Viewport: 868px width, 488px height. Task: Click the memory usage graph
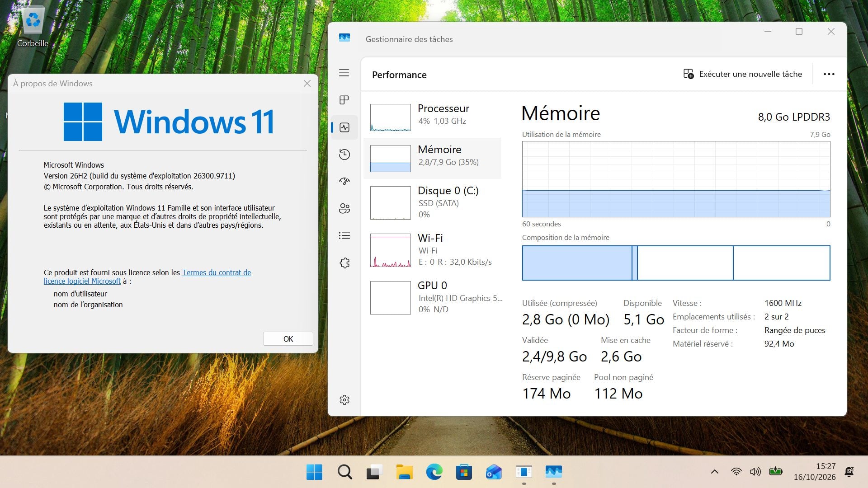click(676, 179)
